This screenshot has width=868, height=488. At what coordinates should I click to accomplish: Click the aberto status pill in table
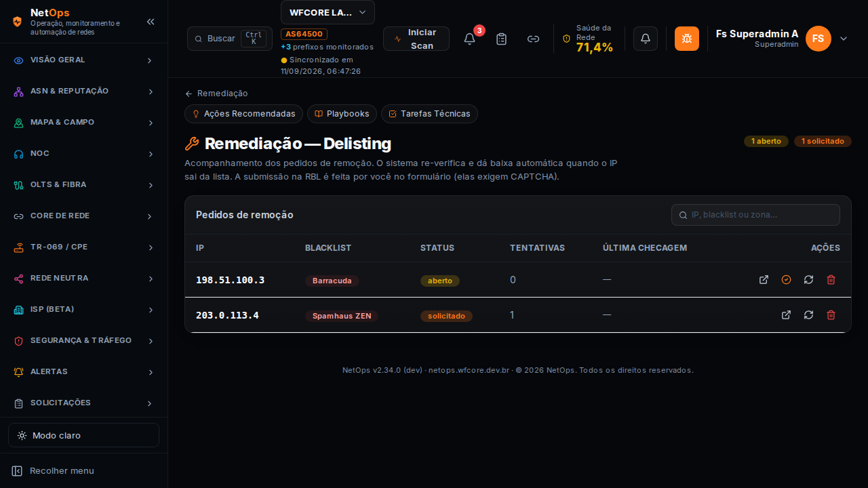pos(440,281)
